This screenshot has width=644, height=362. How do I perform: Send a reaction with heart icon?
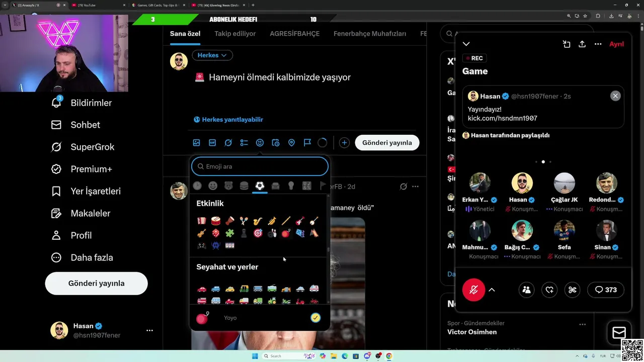[549, 290]
